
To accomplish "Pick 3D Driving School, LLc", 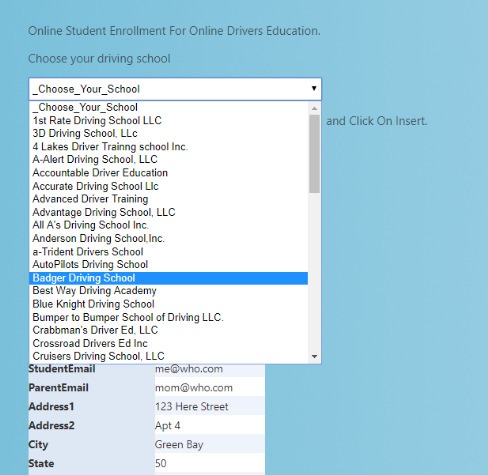I will tap(169, 133).
